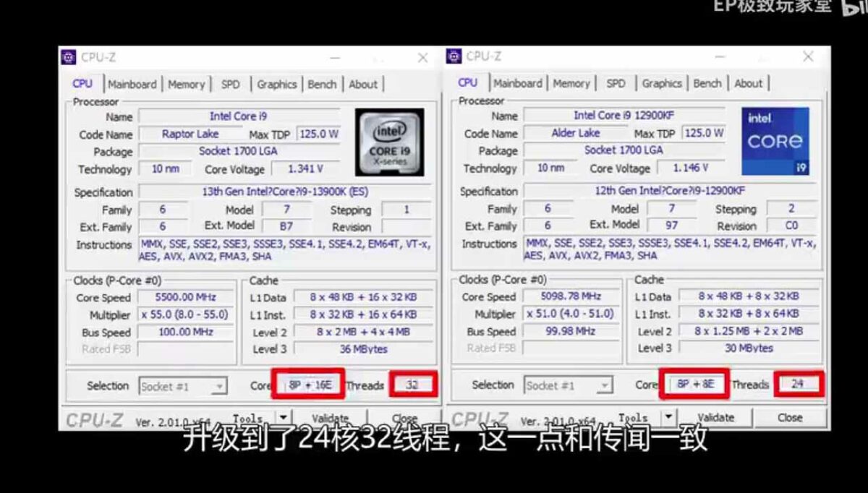Click Revision 'C0' value

pos(792,226)
